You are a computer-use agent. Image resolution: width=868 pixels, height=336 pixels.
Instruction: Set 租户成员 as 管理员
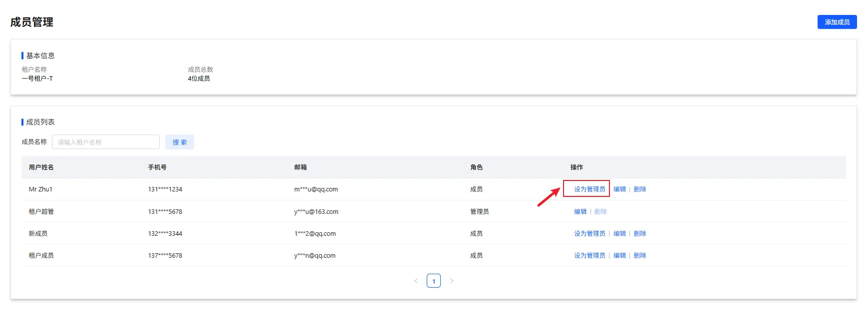589,256
